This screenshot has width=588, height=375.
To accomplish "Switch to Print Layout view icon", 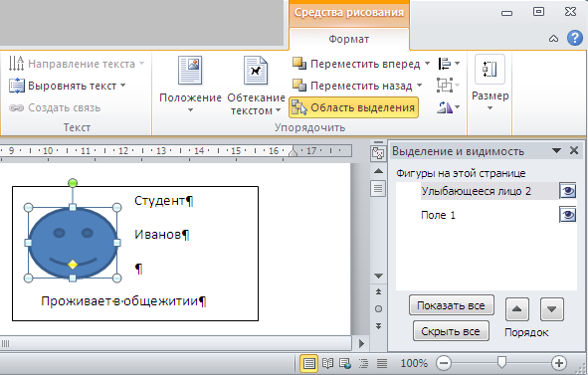I will [308, 363].
